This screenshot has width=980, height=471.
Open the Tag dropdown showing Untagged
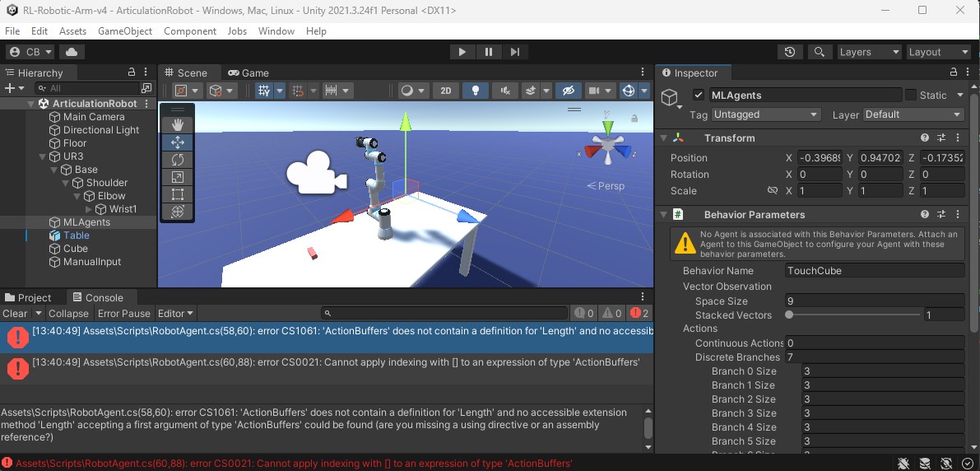tap(765, 114)
